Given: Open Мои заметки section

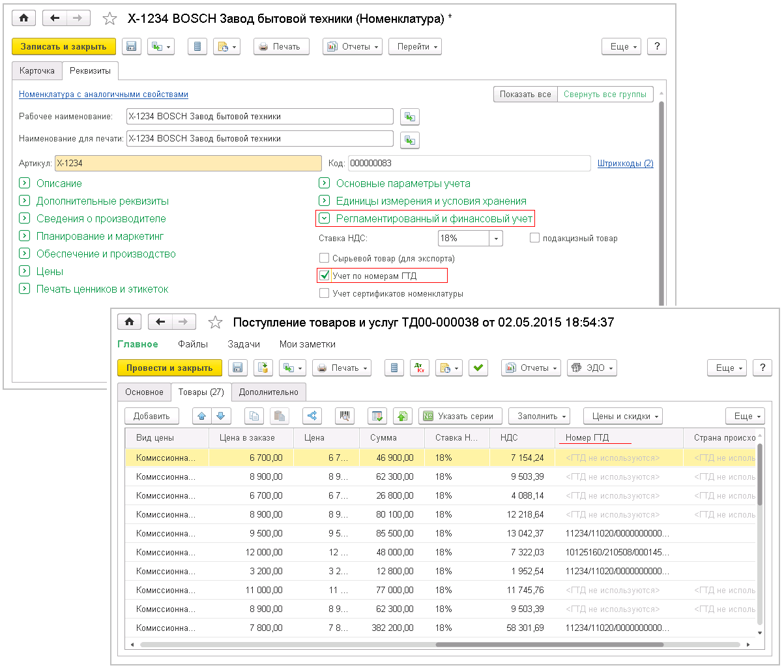Looking at the screenshot, I should 308,343.
